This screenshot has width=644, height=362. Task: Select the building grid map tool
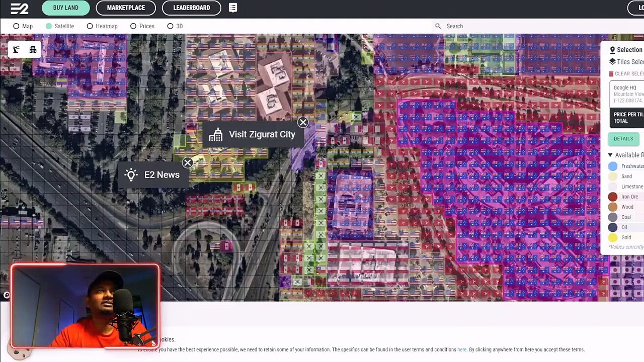(33, 49)
